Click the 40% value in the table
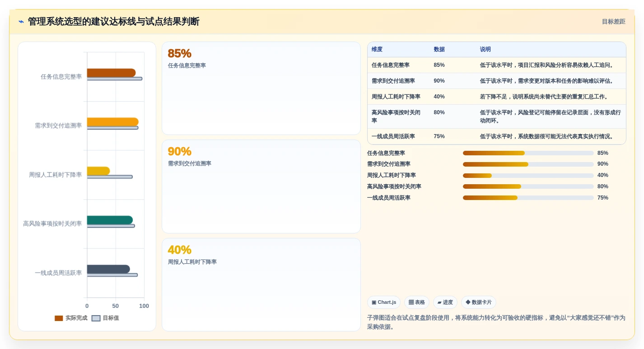This screenshot has width=644, height=349. (x=439, y=97)
